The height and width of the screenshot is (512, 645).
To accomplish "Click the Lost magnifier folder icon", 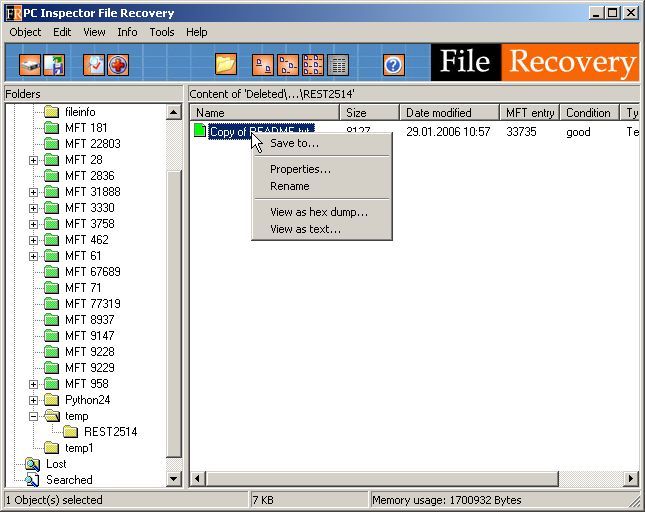I will pos(32,464).
